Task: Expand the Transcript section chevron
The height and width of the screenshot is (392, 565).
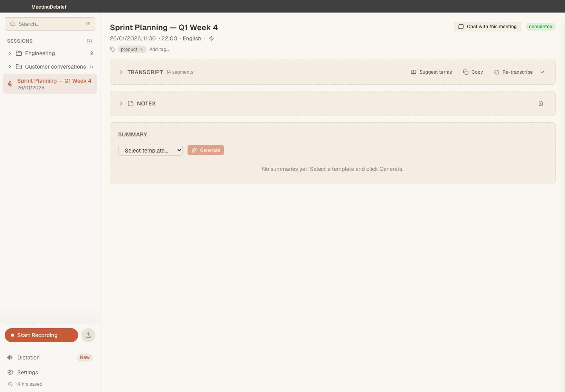Action: point(121,72)
